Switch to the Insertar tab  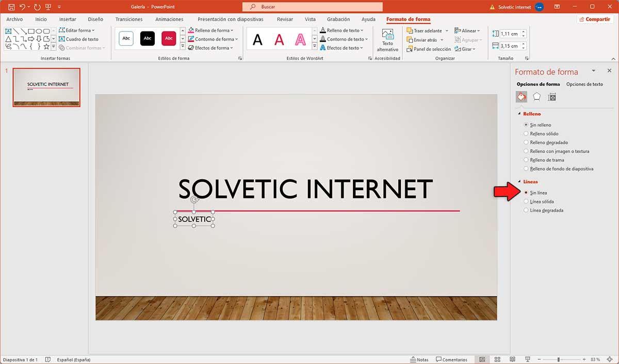68,19
